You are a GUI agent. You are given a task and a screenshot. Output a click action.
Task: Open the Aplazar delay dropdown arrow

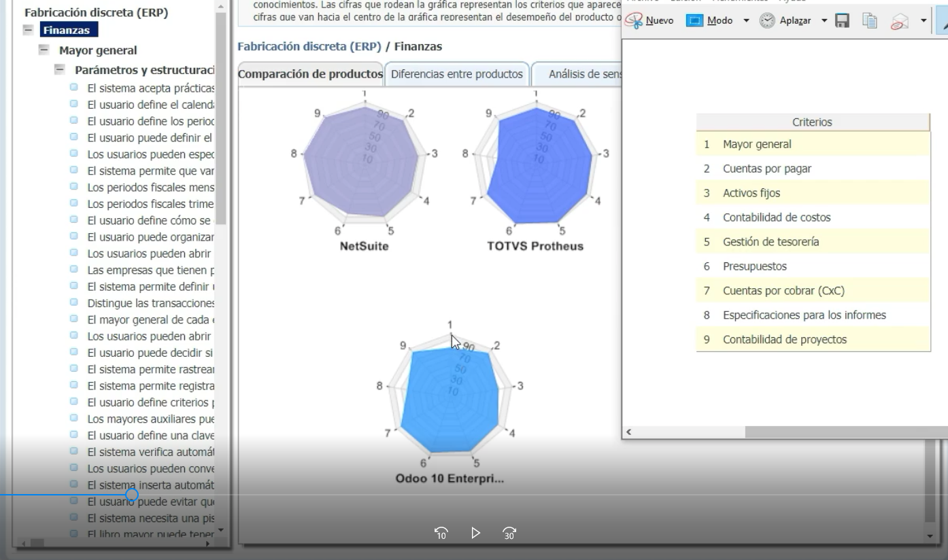coord(825,21)
